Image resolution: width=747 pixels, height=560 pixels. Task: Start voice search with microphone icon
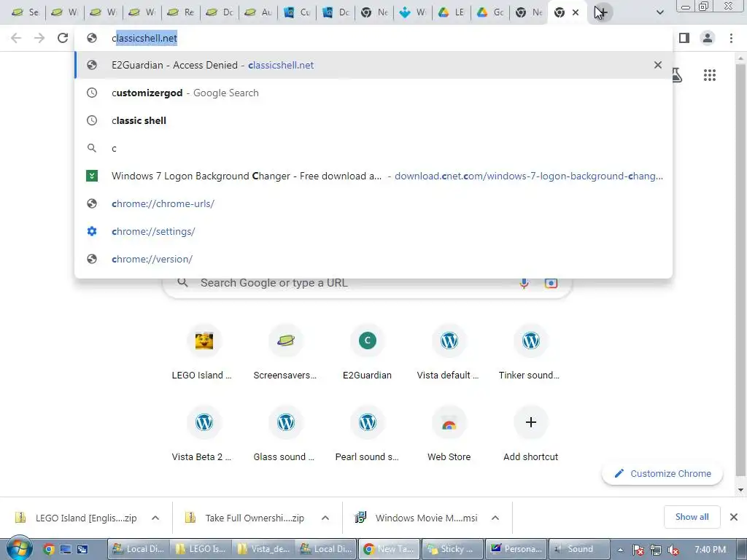click(x=524, y=283)
